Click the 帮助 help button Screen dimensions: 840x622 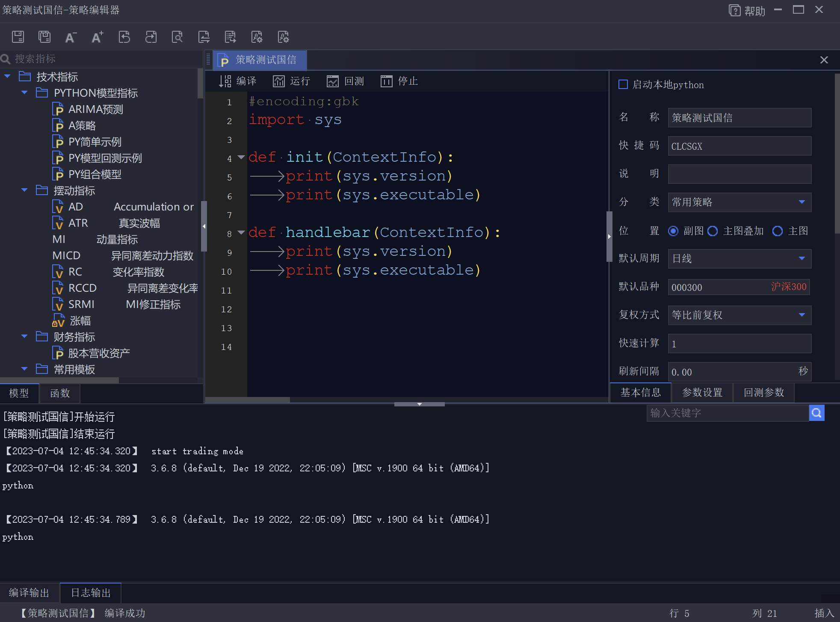pos(747,11)
